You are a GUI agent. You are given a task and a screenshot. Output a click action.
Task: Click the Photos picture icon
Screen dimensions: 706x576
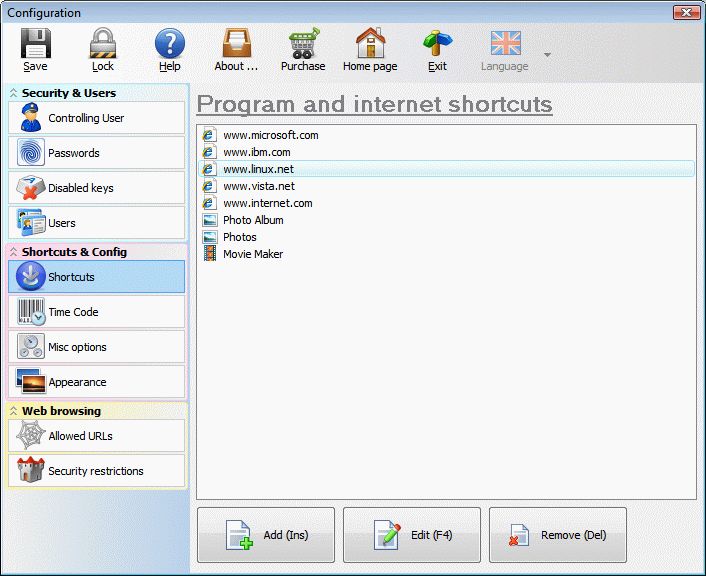click(210, 237)
